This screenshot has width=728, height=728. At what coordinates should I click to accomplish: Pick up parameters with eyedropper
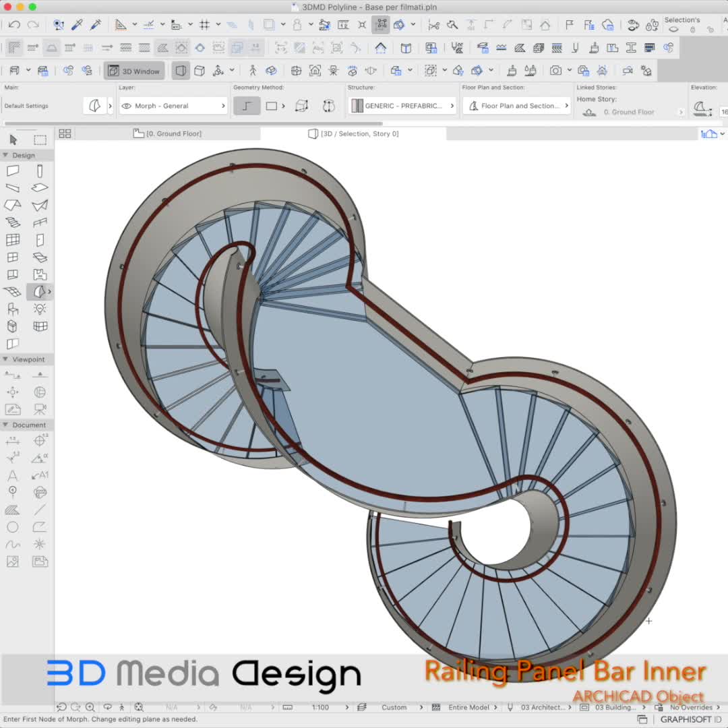77,25
